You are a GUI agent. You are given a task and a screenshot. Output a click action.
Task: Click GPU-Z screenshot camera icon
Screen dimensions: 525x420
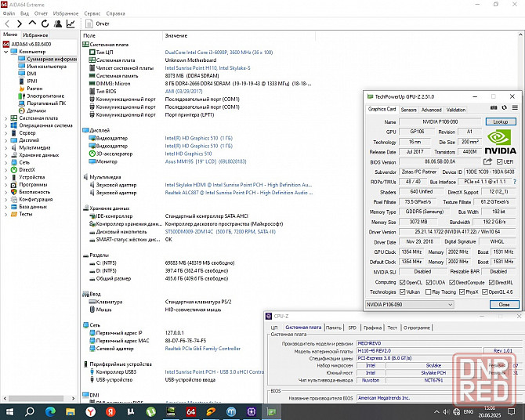494,108
